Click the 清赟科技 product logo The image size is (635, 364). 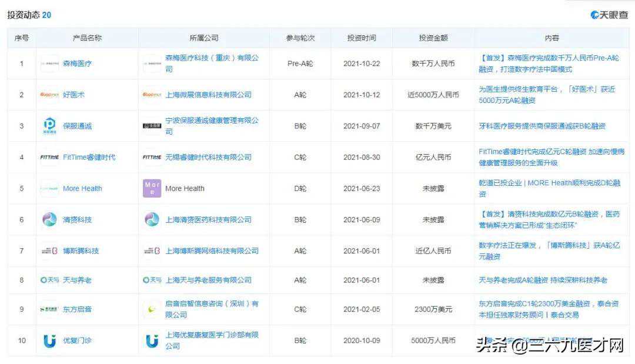[x=49, y=219]
